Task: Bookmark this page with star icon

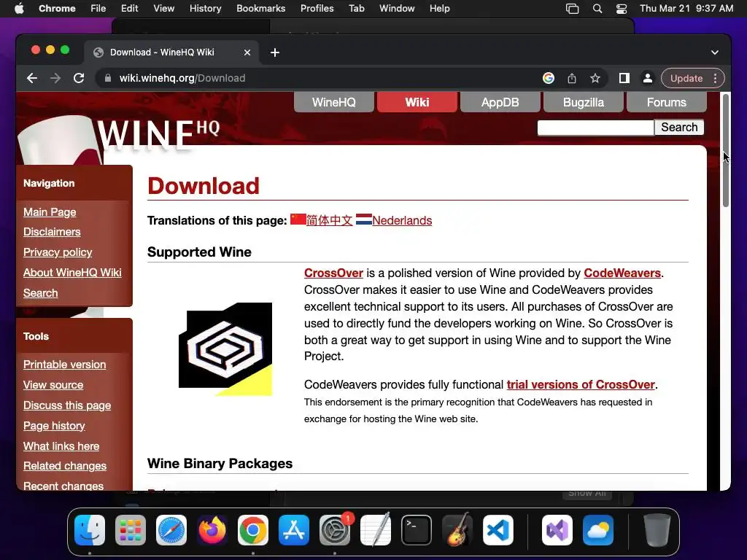Action: point(595,78)
